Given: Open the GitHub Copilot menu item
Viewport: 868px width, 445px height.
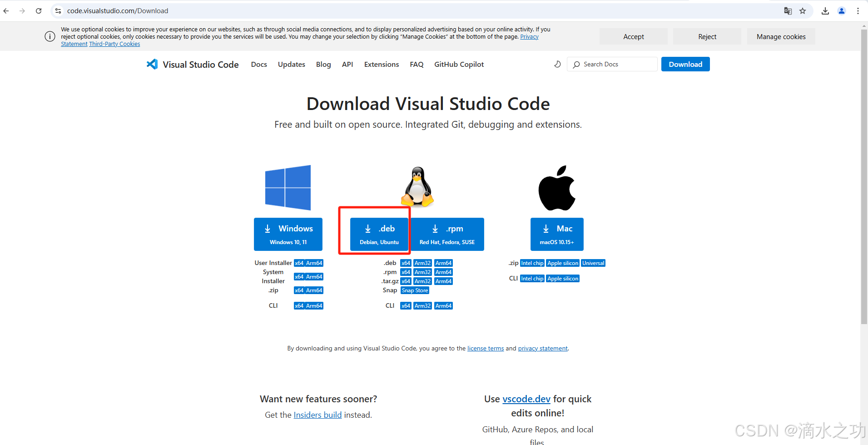Looking at the screenshot, I should [x=459, y=65].
